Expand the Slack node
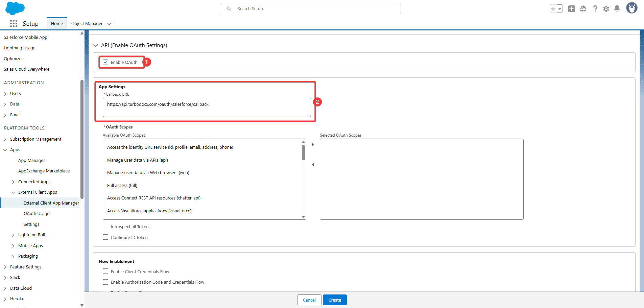 (x=5, y=278)
